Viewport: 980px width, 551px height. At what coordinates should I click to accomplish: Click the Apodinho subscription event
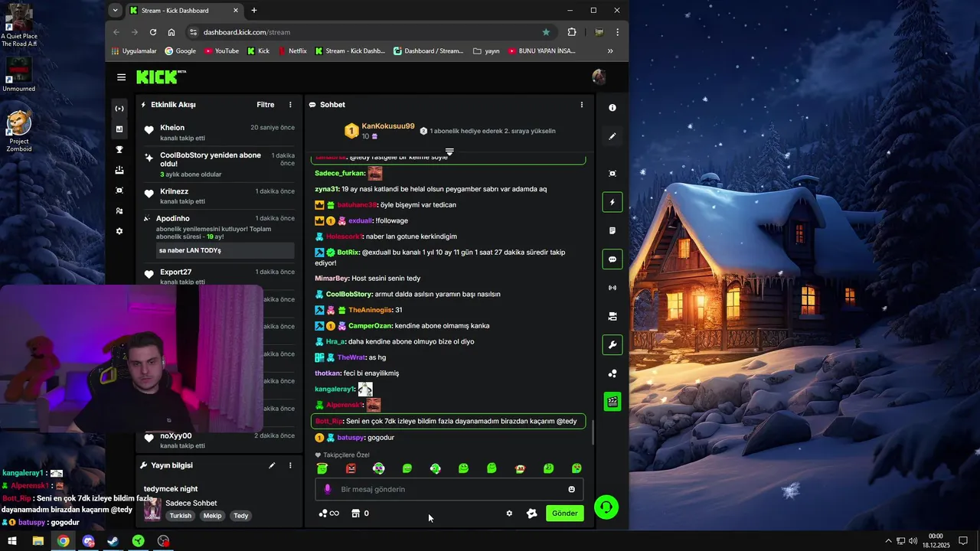[219, 236]
